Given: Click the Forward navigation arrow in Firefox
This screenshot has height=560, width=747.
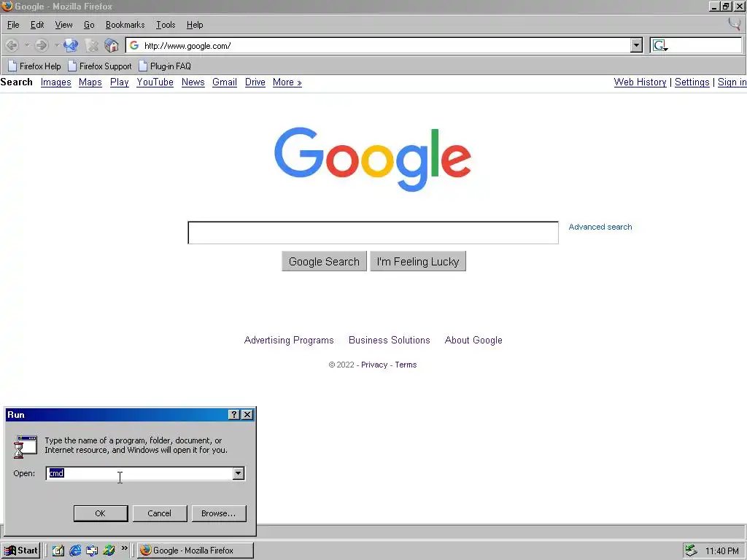Looking at the screenshot, I should 42,46.
